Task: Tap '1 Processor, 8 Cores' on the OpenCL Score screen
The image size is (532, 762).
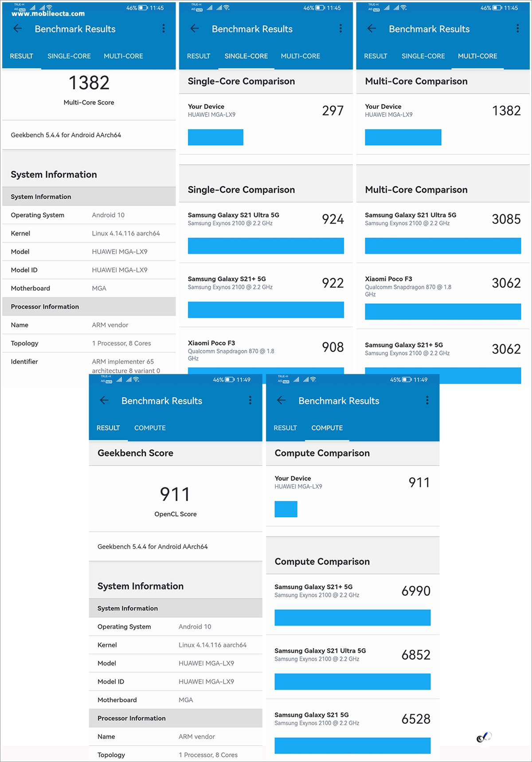Action: pyautogui.click(x=208, y=755)
